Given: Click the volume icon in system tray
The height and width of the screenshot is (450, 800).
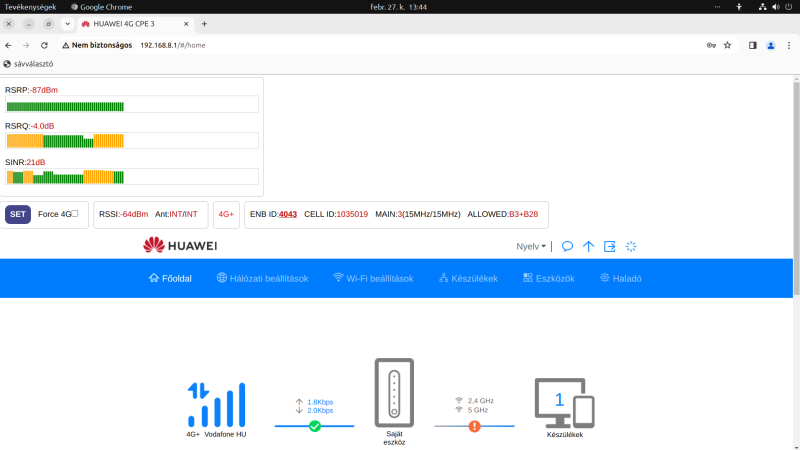Looking at the screenshot, I should [x=776, y=7].
